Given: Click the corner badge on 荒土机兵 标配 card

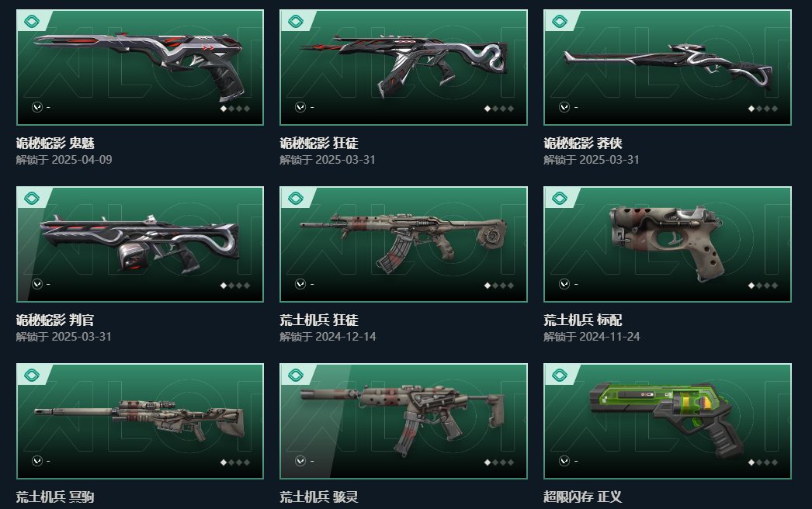Looking at the screenshot, I should tap(560, 199).
